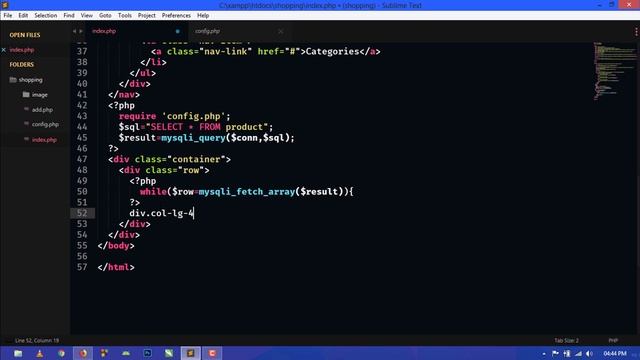Viewport: 640px width, 360px height.
Task: Click the battery/power tray icon
Action: pyautogui.click(x=567, y=353)
